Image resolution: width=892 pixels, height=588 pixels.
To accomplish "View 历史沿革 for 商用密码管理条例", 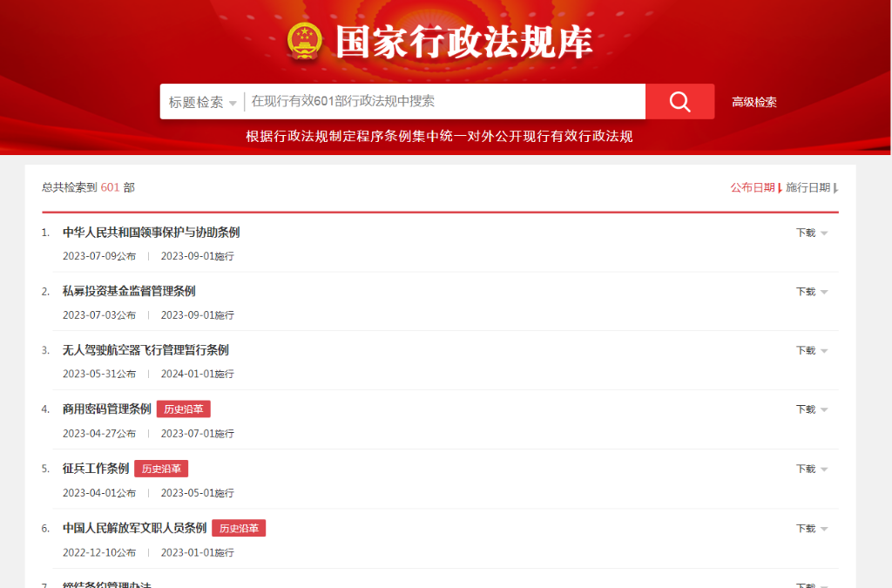I will point(184,409).
